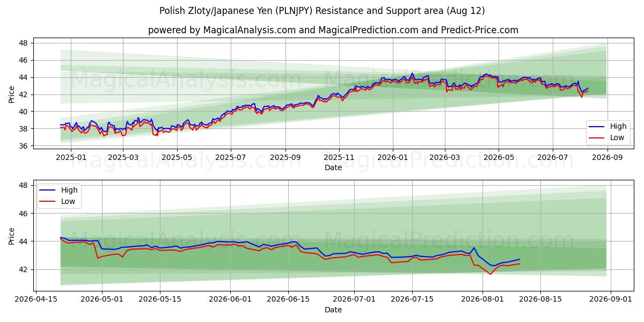Click the '2025-01' tick label
The height and width of the screenshot is (322, 644).
[x=70, y=158]
